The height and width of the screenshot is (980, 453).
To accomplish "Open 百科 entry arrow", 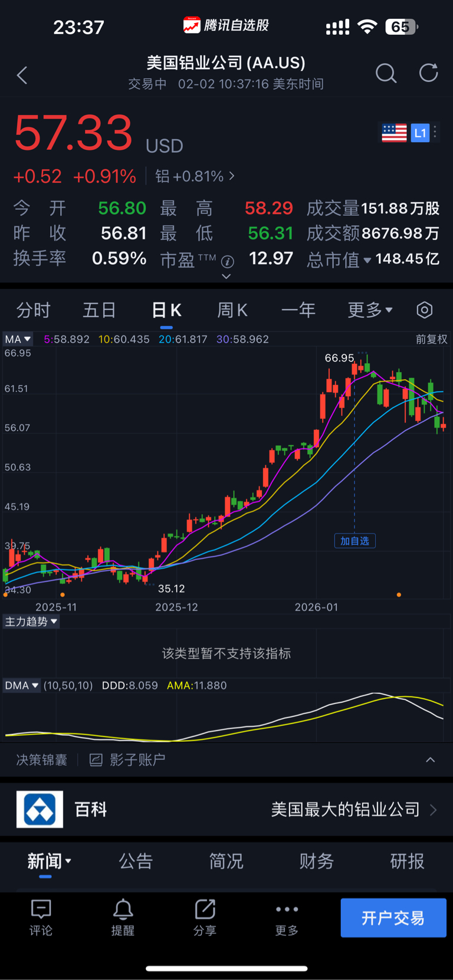I will (x=434, y=810).
